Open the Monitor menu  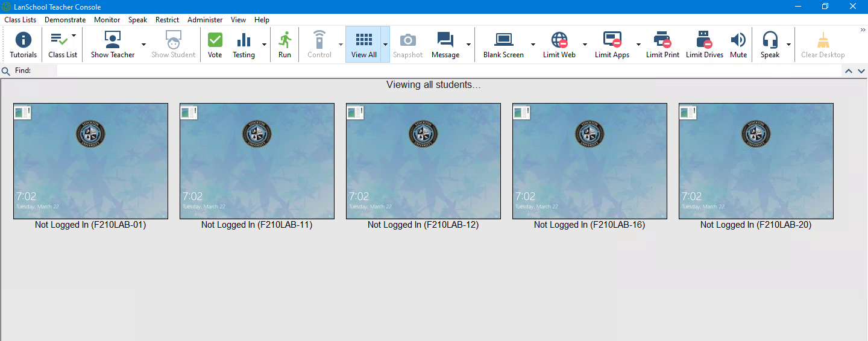click(107, 20)
